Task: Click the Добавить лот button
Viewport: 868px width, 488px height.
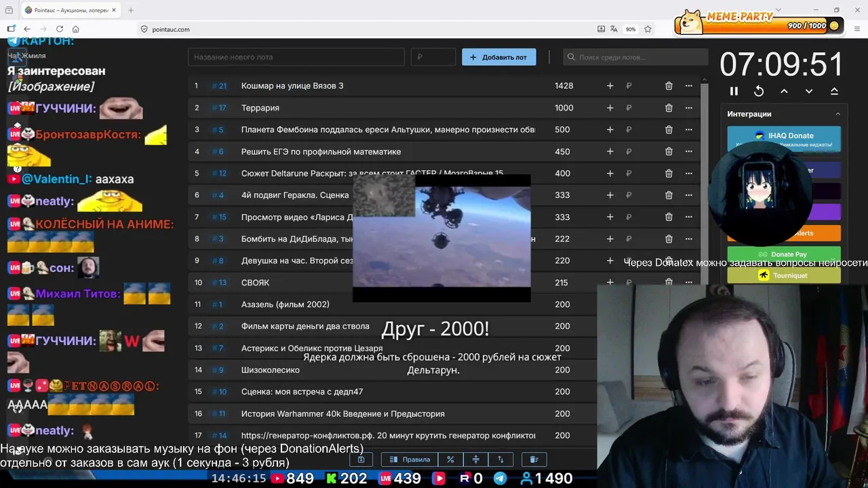Action: pos(499,57)
